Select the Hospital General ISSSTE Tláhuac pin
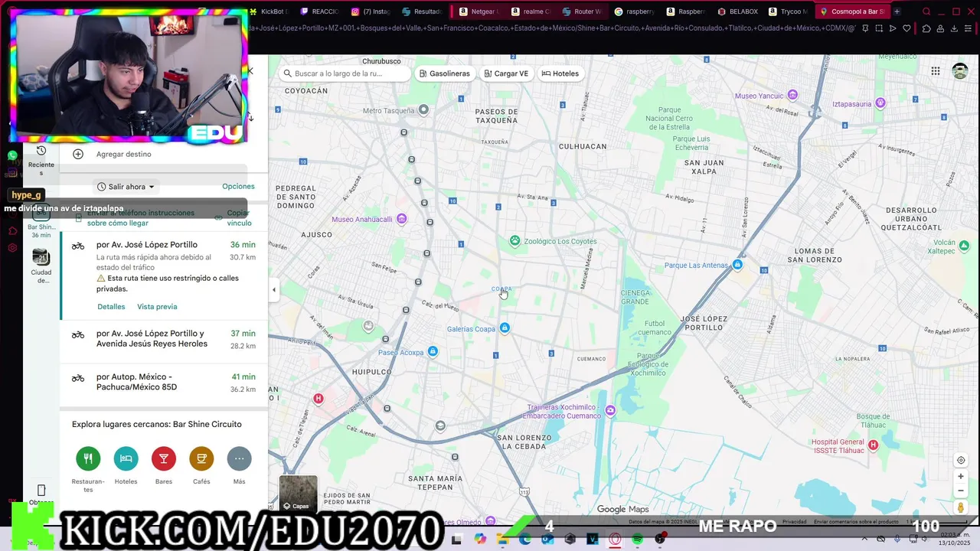Screen dimensions: 980x551 [x=873, y=445]
